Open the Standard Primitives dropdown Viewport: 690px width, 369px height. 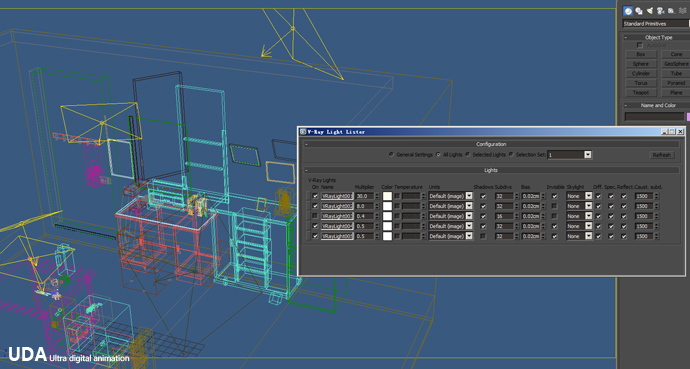(656, 24)
